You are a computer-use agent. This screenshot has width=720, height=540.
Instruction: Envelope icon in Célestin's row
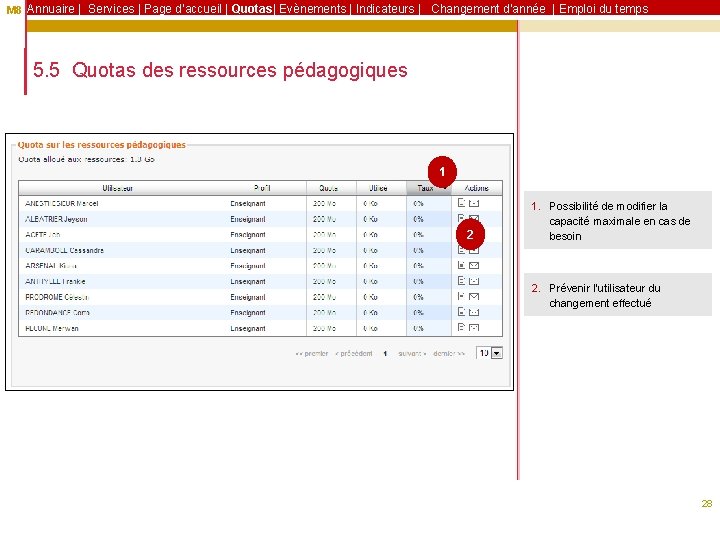coord(474,297)
